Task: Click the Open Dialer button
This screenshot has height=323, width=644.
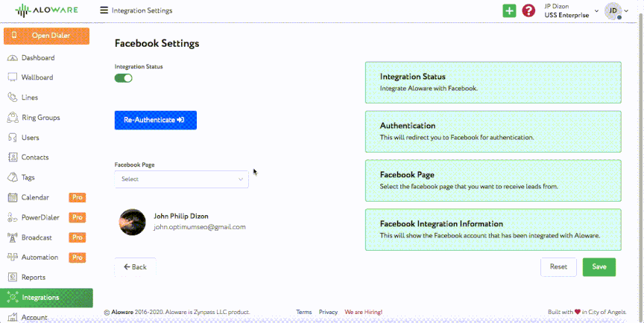Action: pyautogui.click(x=46, y=36)
